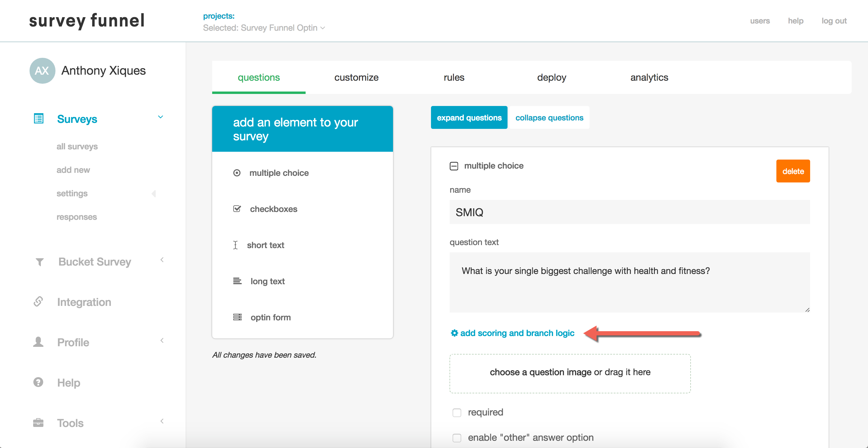868x448 pixels.
Task: Collapse the Surveys sidebar section
Action: point(160,117)
